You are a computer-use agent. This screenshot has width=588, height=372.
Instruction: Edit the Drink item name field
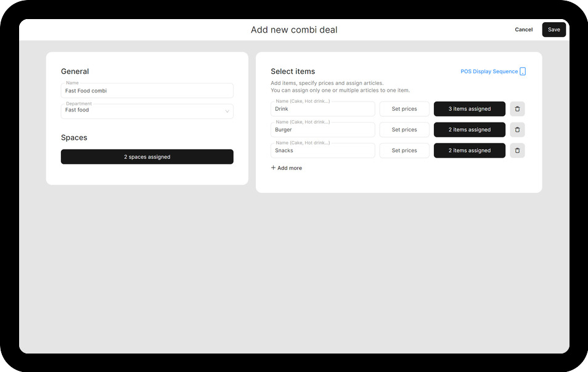coord(322,109)
